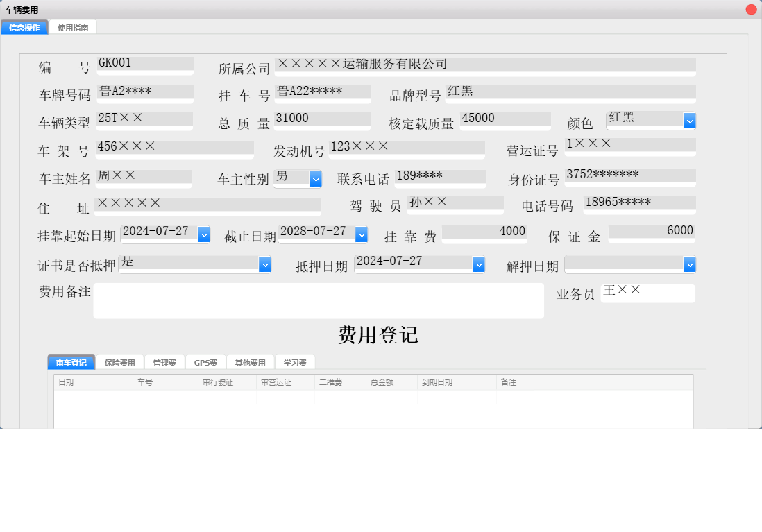This screenshot has width=762, height=532.
Task: Expand the 证书是否抵押 dropdown
Action: (264, 264)
